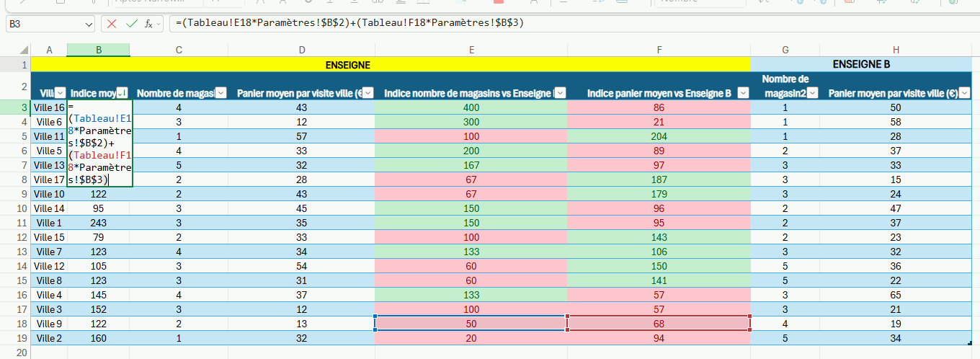The height and width of the screenshot is (359, 980).
Task: Open the Nombre de magasins filter dropdown
Action: [x=221, y=93]
